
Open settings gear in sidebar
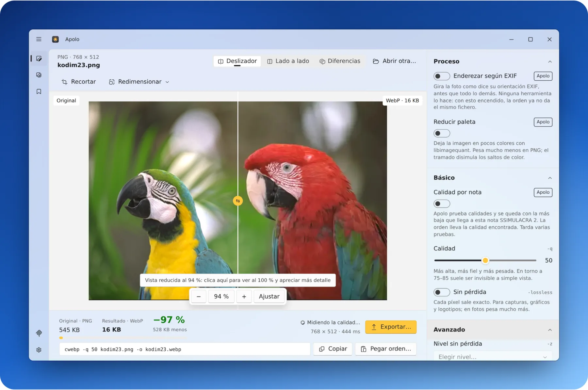[39, 350]
